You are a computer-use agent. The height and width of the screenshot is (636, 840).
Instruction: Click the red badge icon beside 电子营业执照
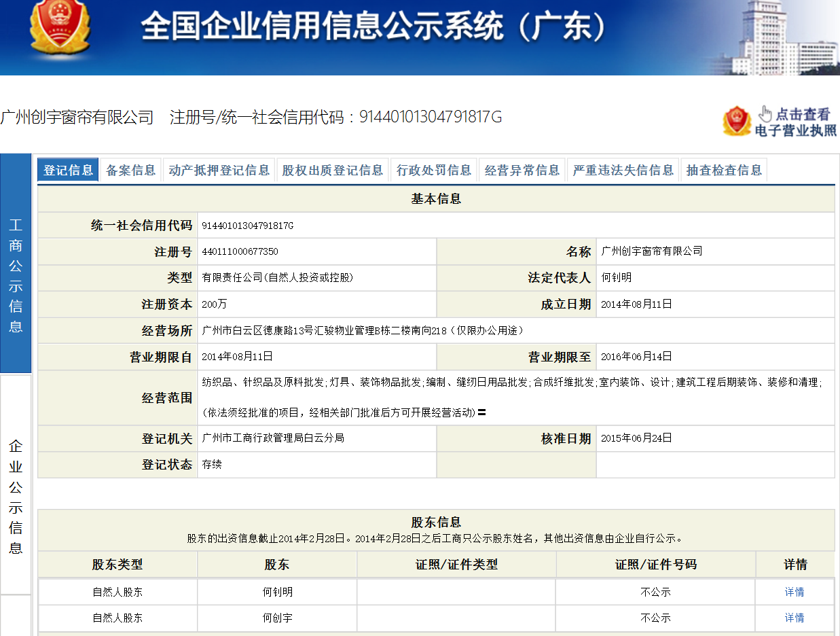(x=737, y=121)
